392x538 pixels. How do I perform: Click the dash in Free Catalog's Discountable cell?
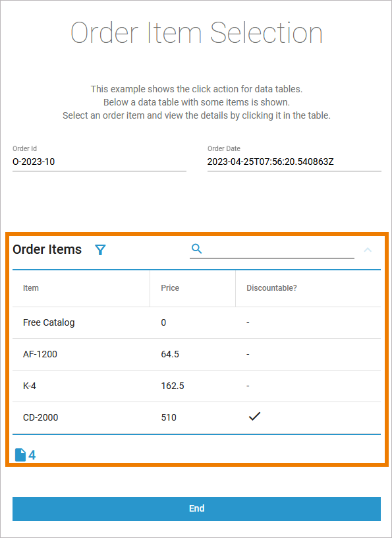tap(248, 322)
